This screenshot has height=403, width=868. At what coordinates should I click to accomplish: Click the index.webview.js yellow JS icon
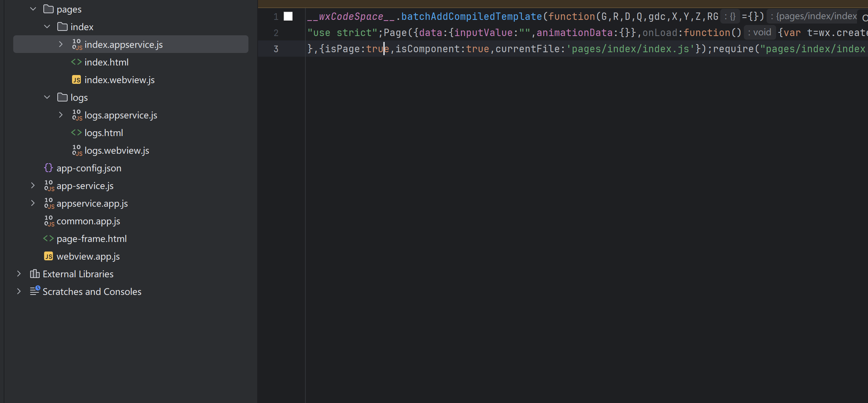click(x=76, y=80)
